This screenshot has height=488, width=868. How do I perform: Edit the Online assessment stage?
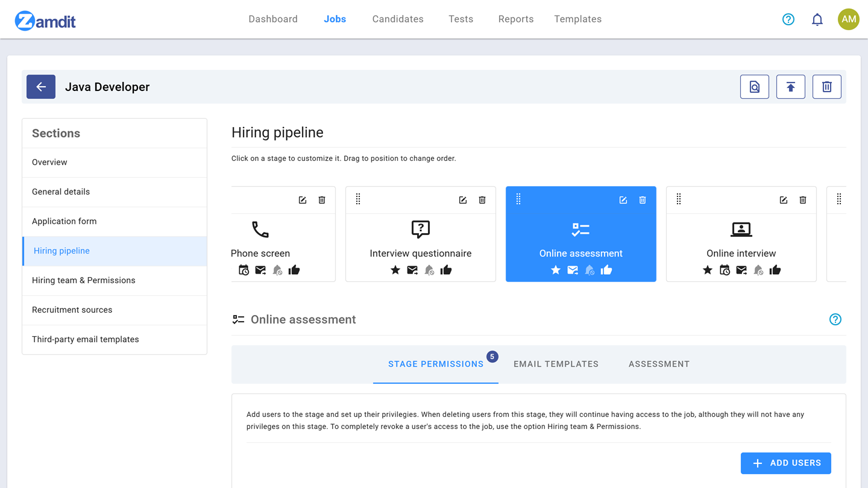coord(623,200)
